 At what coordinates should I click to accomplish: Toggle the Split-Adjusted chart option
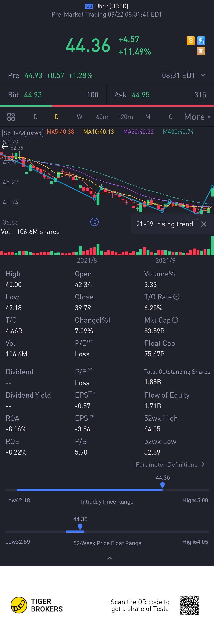pos(23,133)
